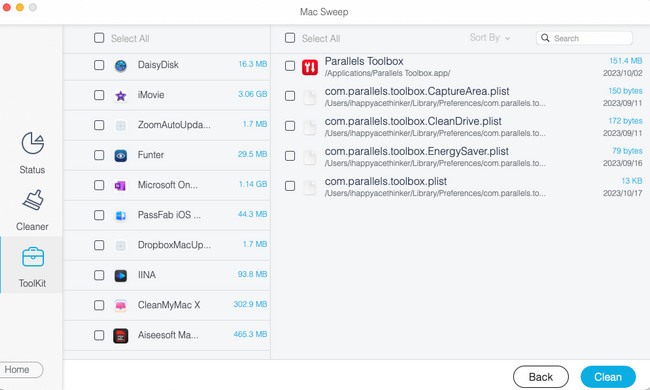Tick the ZoomAutoUpdater checkbox
This screenshot has width=650, height=390.
coord(99,125)
